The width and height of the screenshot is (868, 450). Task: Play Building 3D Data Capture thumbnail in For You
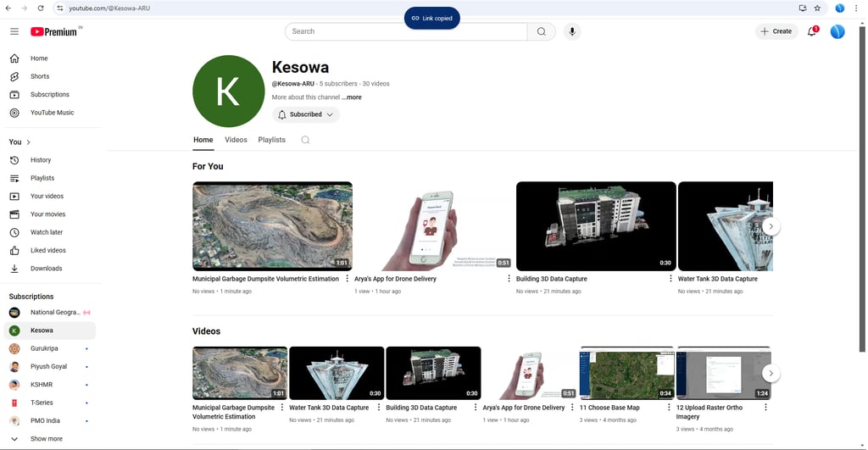click(x=596, y=226)
